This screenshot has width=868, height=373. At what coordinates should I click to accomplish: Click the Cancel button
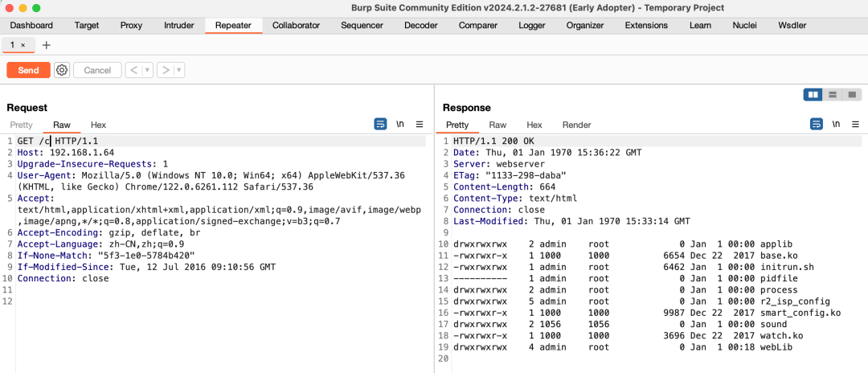pos(97,70)
